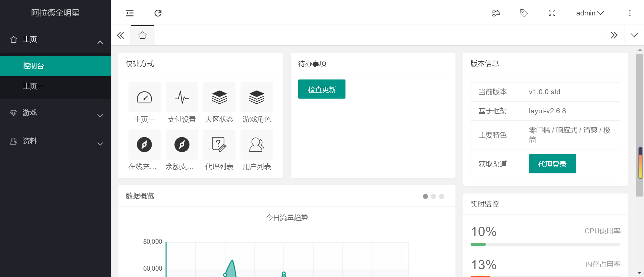The image size is (644, 277).
Task: Collapse the sidebar with the menu fold icon
Action: 130,13
